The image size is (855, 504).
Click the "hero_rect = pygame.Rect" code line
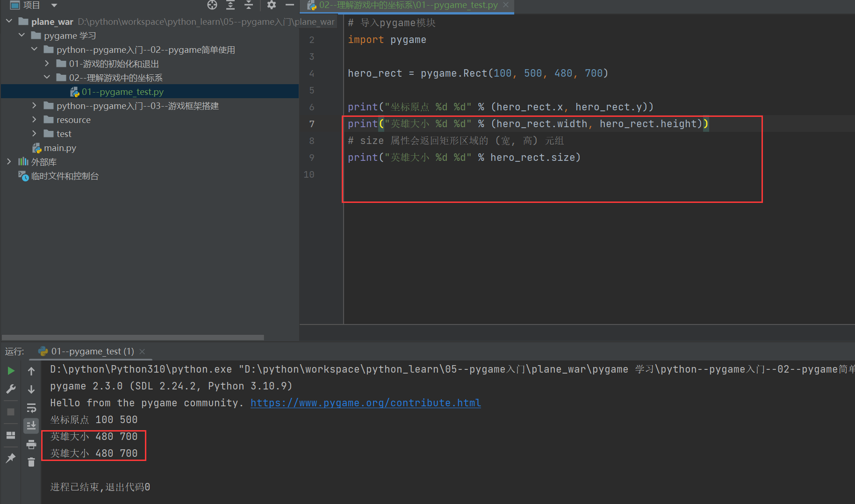pos(478,73)
